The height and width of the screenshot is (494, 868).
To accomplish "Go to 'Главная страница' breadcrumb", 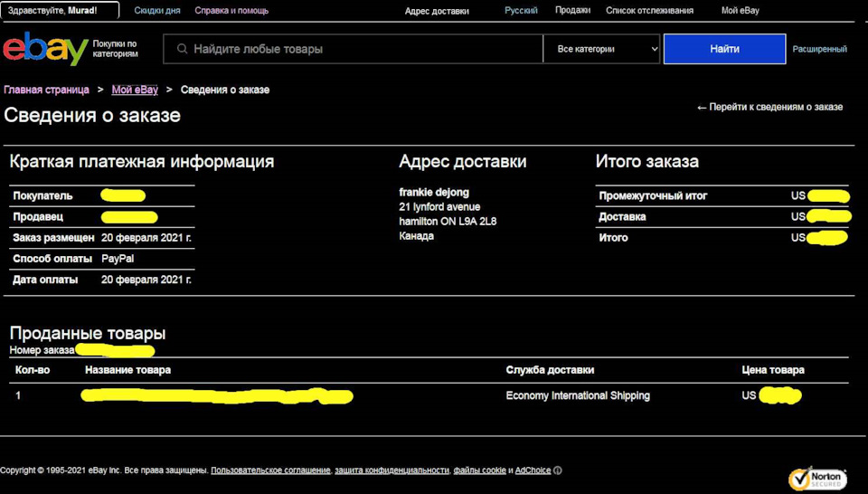I will [46, 90].
